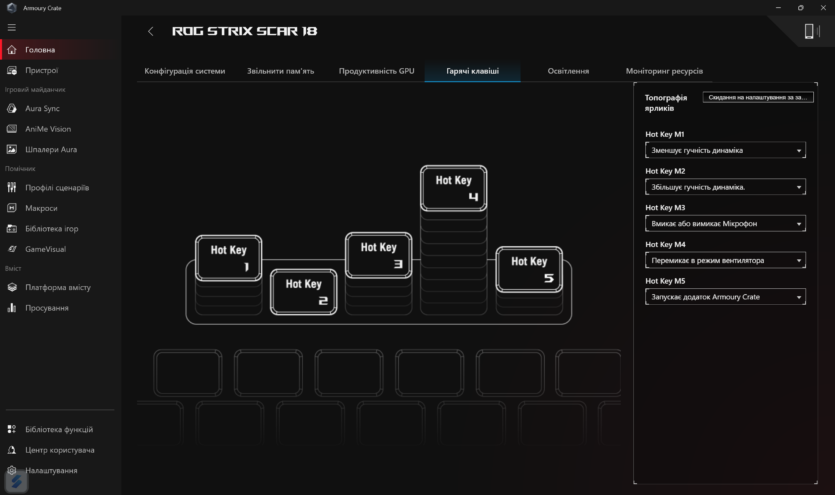The height and width of the screenshot is (495, 835).
Task: Select Hot Key 3 keycap graphic
Action: (379, 255)
